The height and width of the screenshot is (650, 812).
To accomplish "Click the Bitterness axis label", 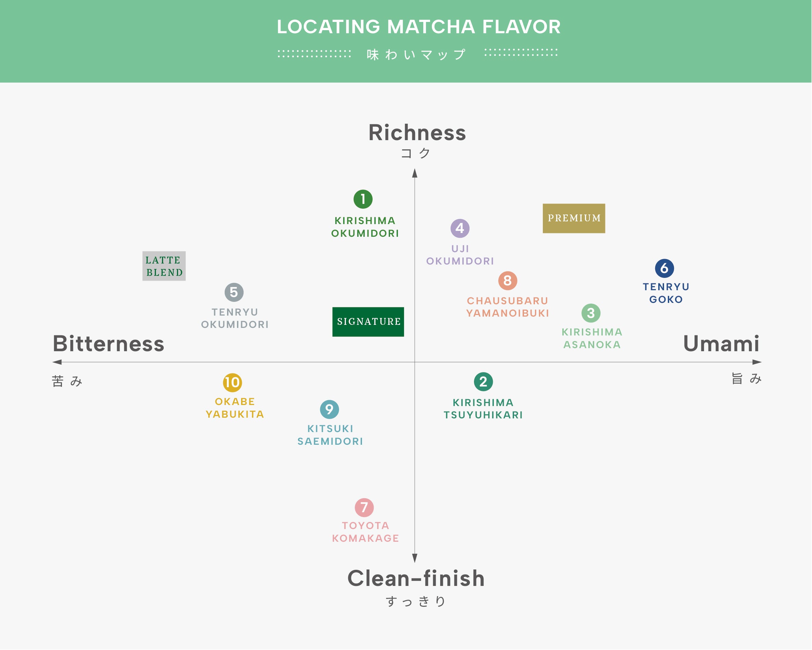I will click(x=109, y=344).
